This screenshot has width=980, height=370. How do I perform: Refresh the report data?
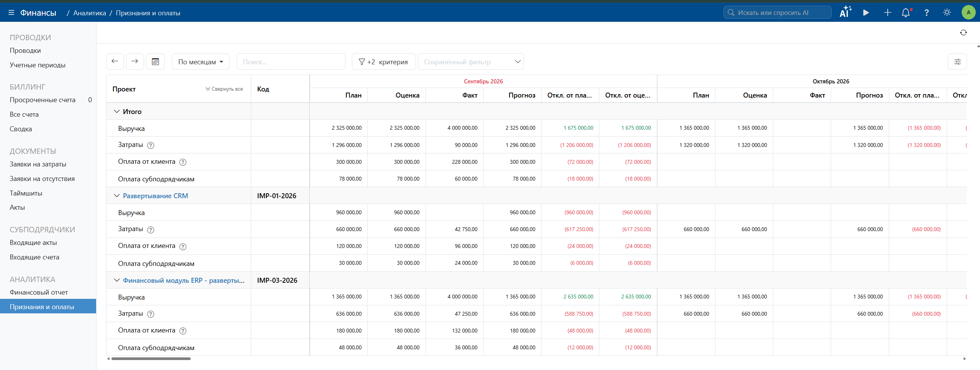click(963, 33)
